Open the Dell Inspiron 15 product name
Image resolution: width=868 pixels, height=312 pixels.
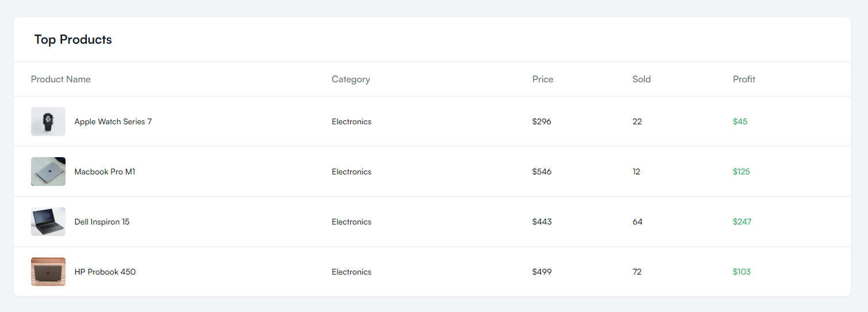click(102, 222)
